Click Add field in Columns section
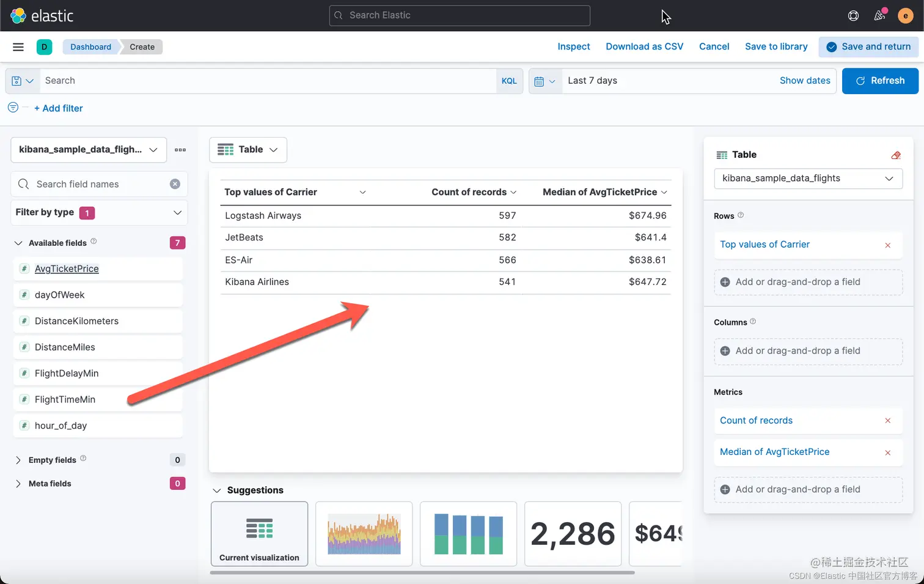924x584 pixels. pyautogui.click(x=808, y=351)
